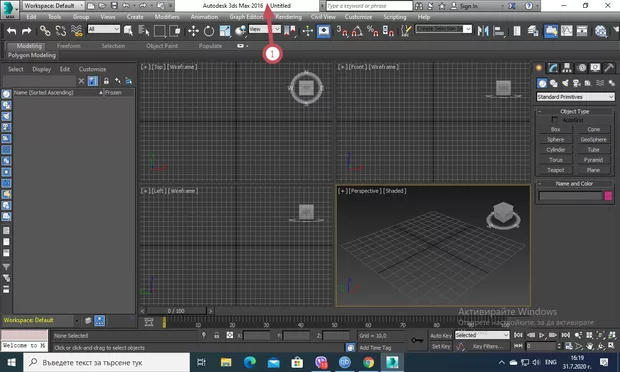The height and width of the screenshot is (372, 620).
Task: Toggle the Selection Lock icon in status bar
Action: point(217,335)
